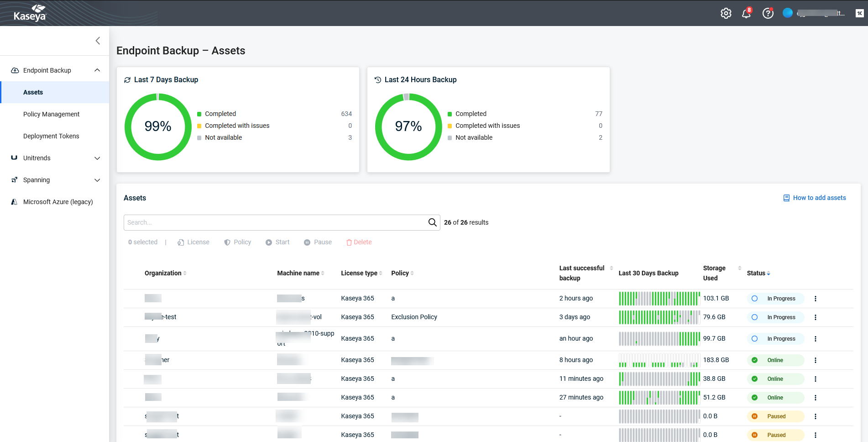Image resolution: width=868 pixels, height=442 pixels.
Task: Collapse the sidebar with the left chevron
Action: tap(98, 41)
